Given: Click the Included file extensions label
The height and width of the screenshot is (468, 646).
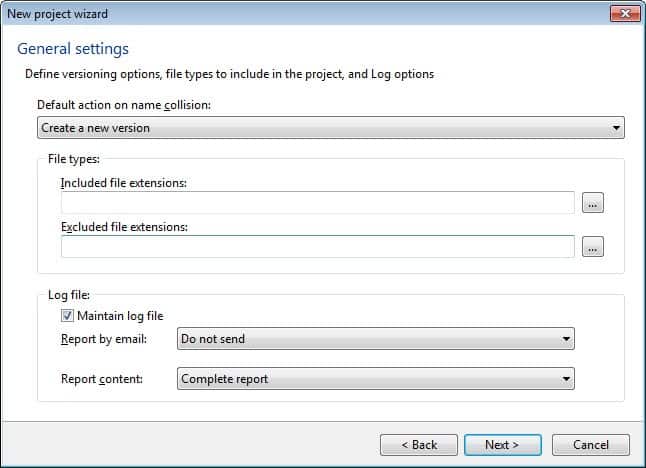Looking at the screenshot, I should tap(124, 183).
